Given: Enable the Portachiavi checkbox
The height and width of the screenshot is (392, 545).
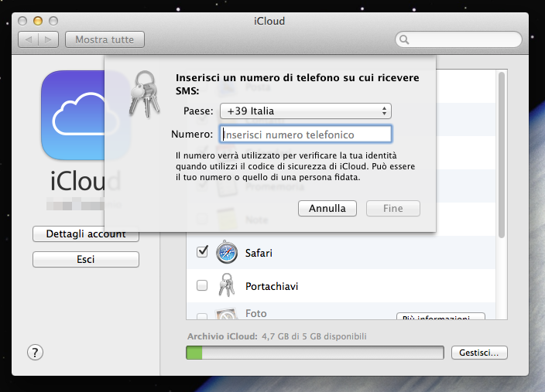Looking at the screenshot, I should [x=202, y=285].
